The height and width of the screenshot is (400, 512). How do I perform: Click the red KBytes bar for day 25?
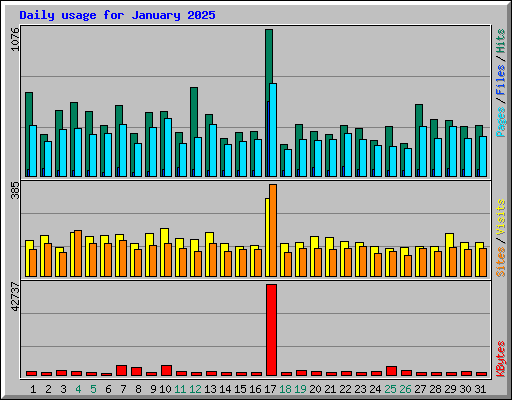pos(391,371)
